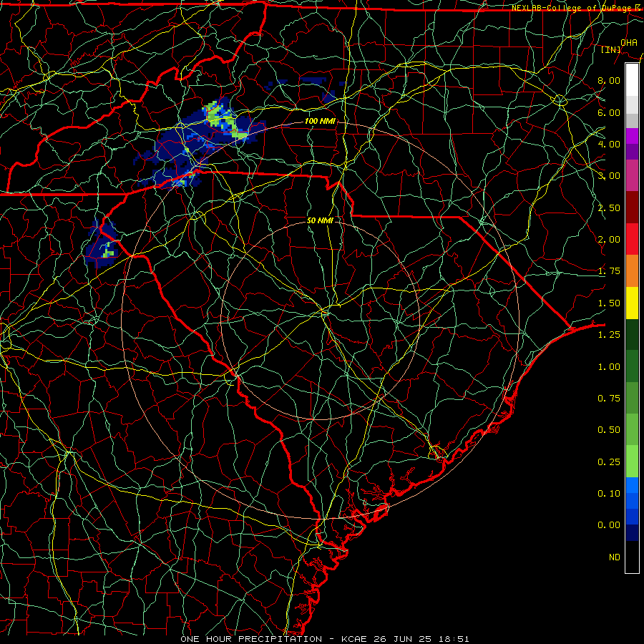Click the 2.50 legend value
This screenshot has width=644, height=644.
pos(609,208)
